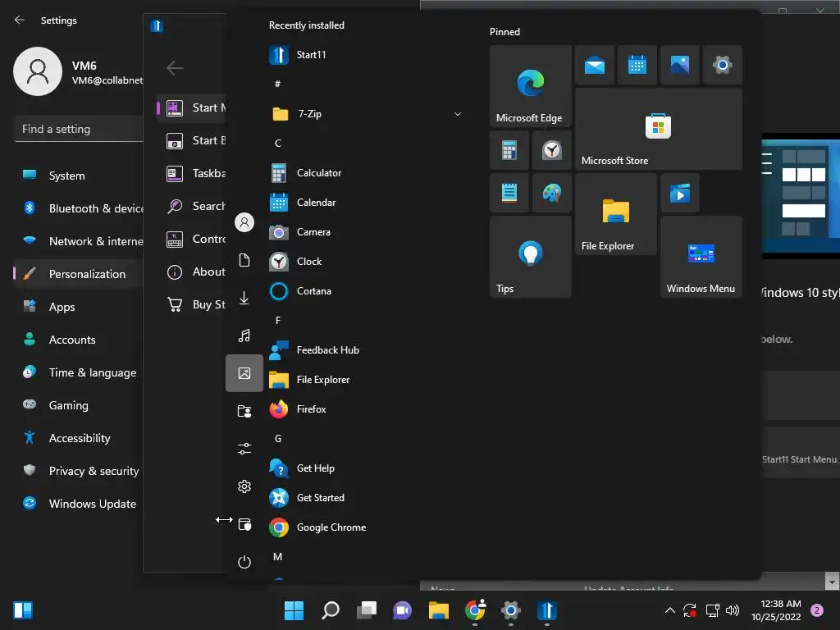Screen dimensions: 840x630
Task: Go back using Start11 back arrow
Action: pos(175,68)
